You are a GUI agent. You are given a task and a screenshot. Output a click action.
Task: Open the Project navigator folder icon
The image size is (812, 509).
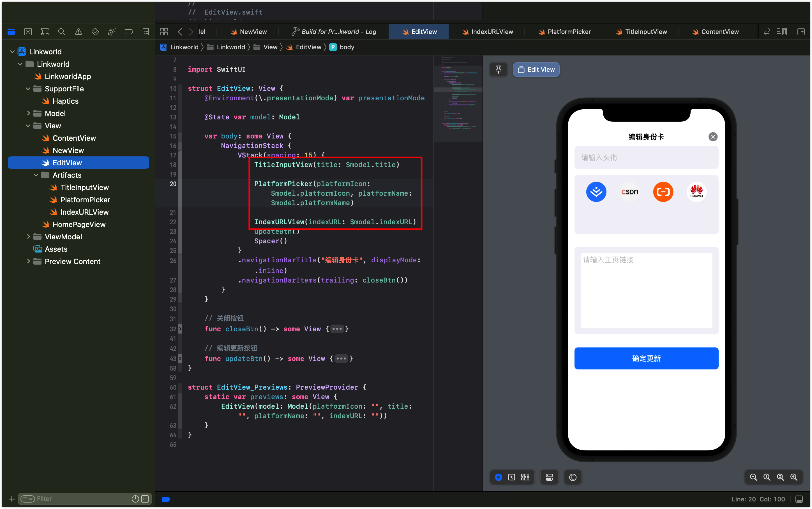(x=11, y=32)
